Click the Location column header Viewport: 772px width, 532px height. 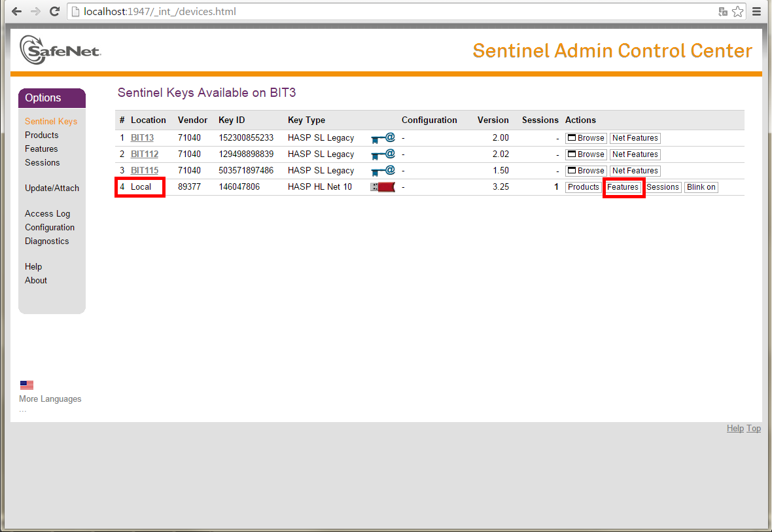[149, 120]
